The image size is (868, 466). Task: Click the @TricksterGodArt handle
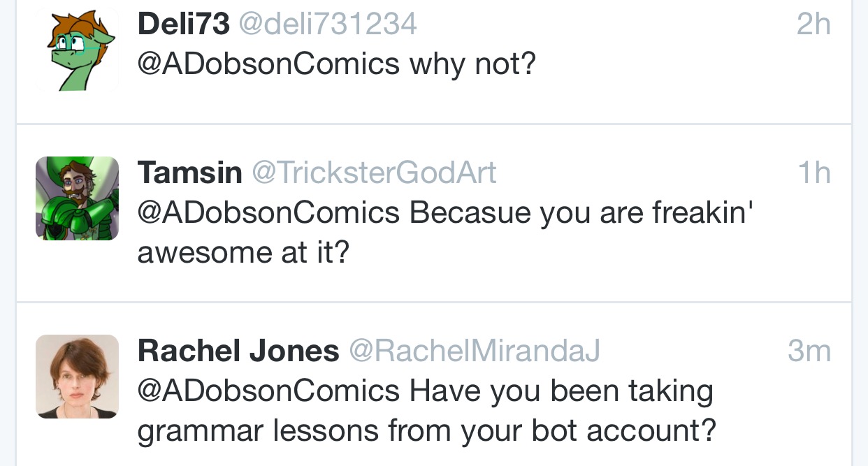[x=374, y=172]
